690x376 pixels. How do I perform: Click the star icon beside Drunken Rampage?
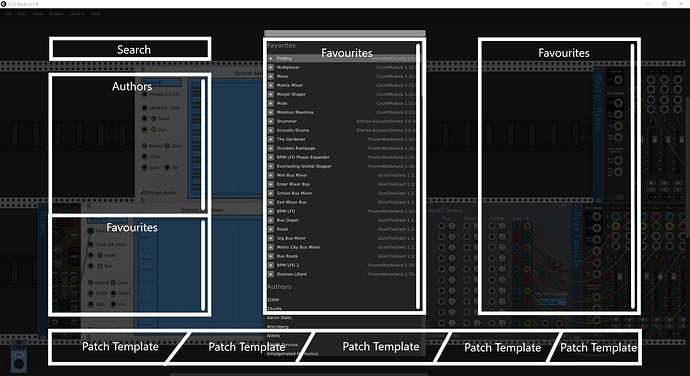[271, 148]
